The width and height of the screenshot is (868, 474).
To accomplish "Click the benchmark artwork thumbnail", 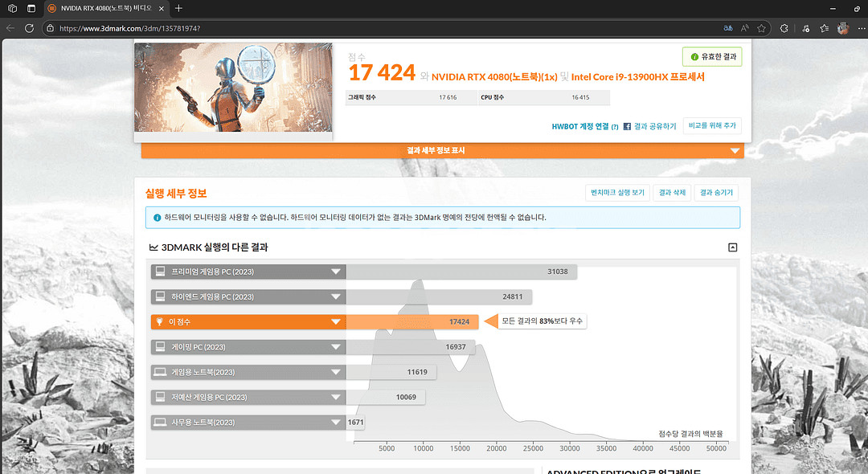I will point(233,88).
